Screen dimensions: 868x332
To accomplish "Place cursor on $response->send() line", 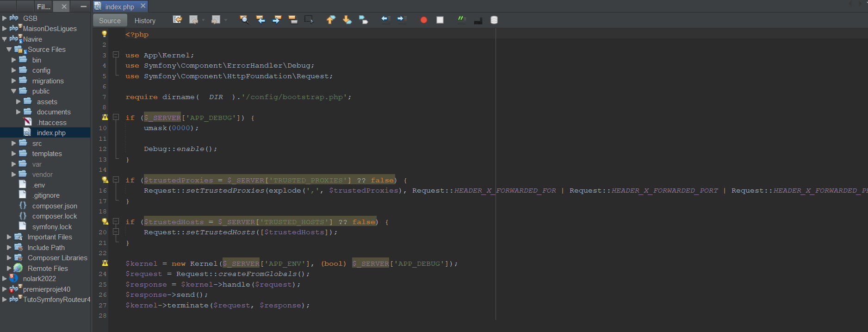I will [167, 294].
